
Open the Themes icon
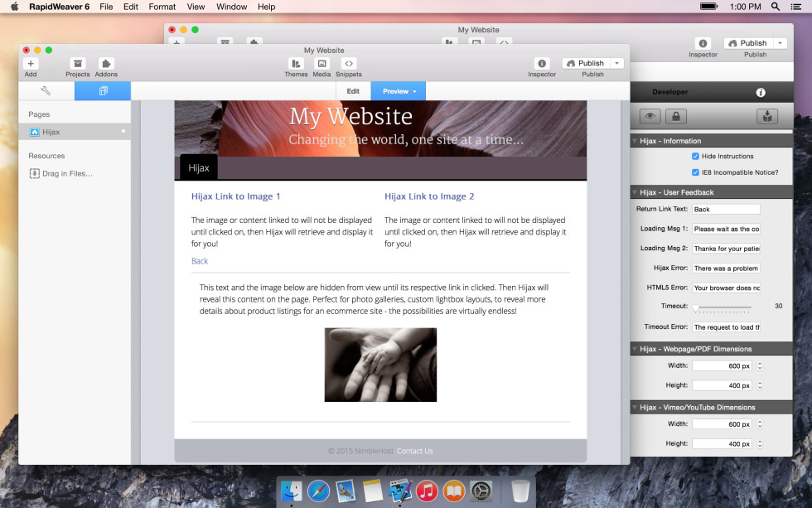tap(296, 63)
